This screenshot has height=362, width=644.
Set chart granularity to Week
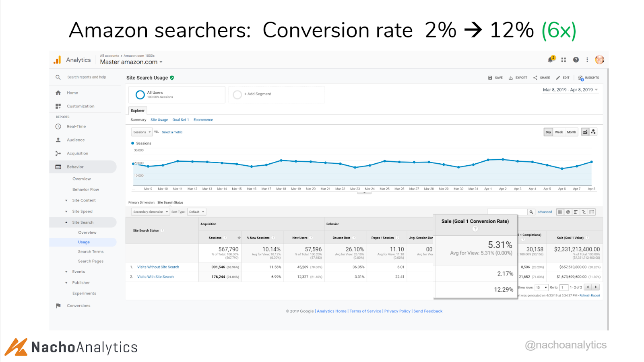click(x=559, y=132)
